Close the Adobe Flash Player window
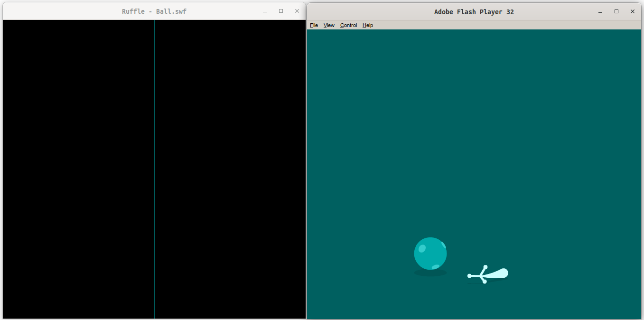Image resolution: width=644 pixels, height=320 pixels. (x=632, y=11)
